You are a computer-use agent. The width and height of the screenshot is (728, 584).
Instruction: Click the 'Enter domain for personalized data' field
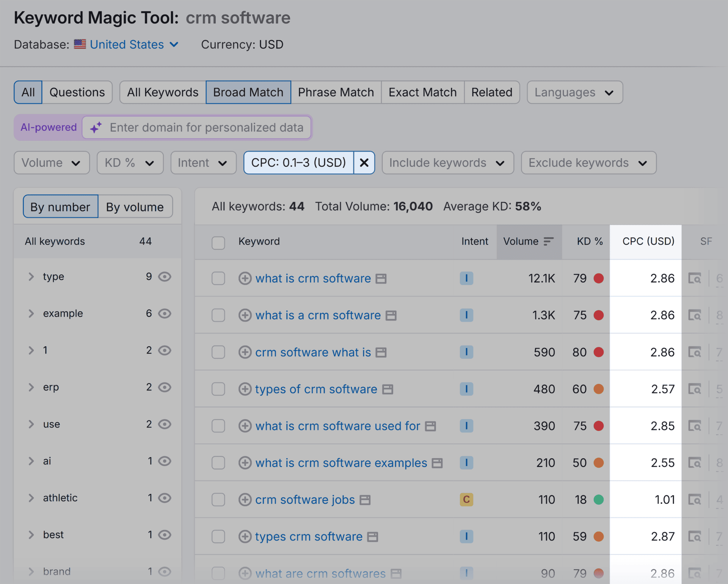click(206, 128)
